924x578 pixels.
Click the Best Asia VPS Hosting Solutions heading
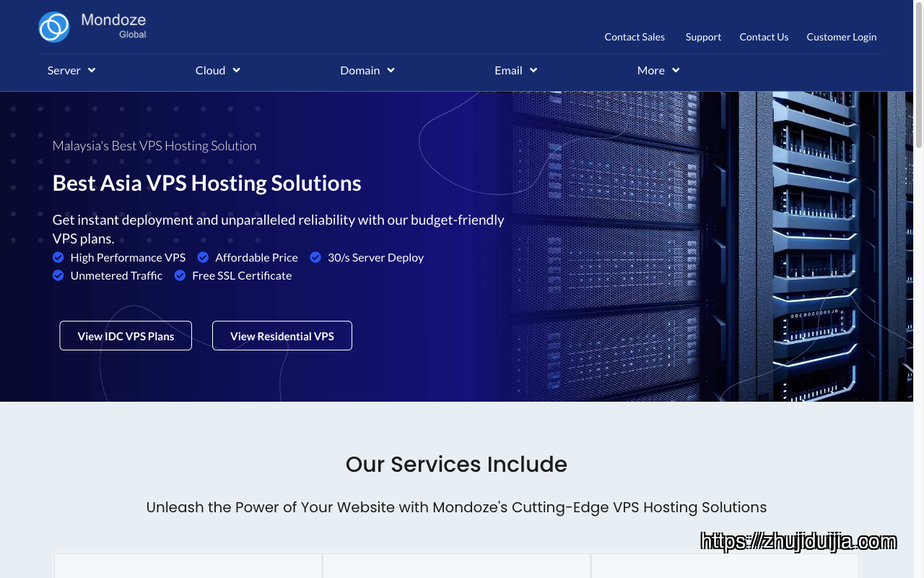206,183
